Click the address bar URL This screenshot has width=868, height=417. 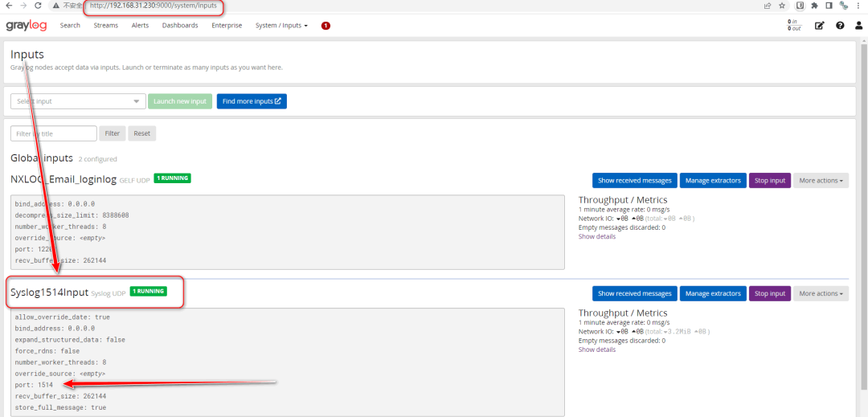point(154,6)
